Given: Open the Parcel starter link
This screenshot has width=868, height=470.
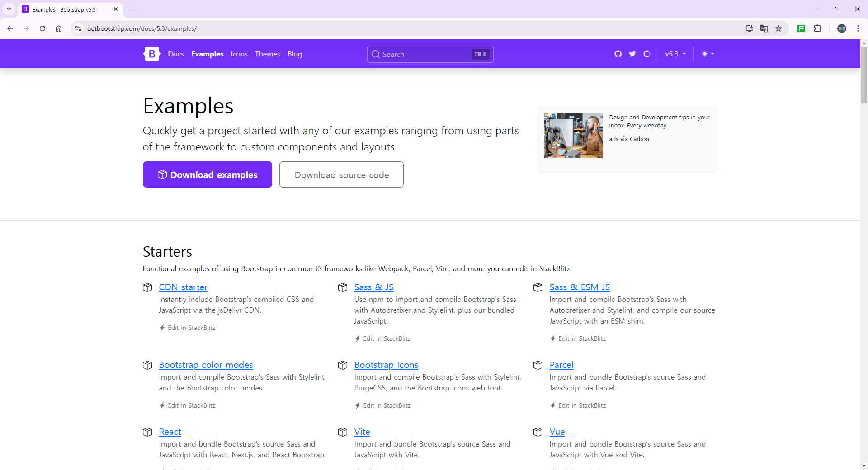Looking at the screenshot, I should 561,365.
